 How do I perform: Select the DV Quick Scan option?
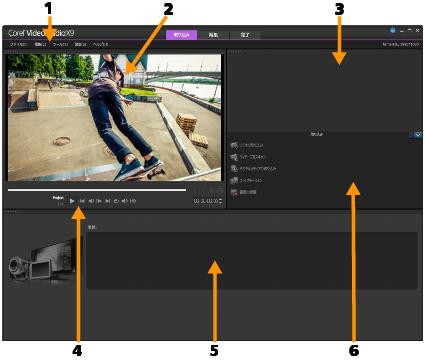click(248, 157)
